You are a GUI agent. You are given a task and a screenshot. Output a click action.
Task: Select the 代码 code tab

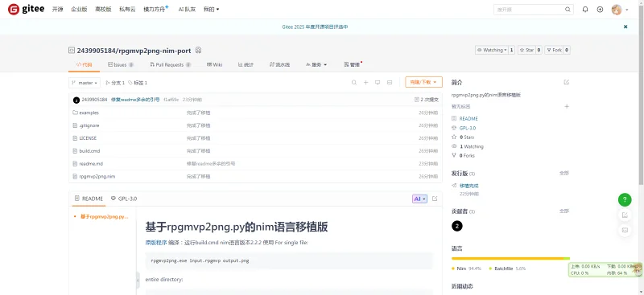coord(85,65)
